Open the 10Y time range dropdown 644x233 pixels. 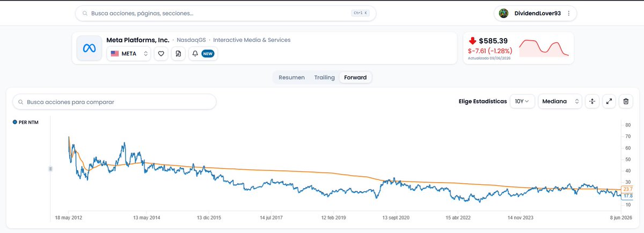tap(522, 101)
